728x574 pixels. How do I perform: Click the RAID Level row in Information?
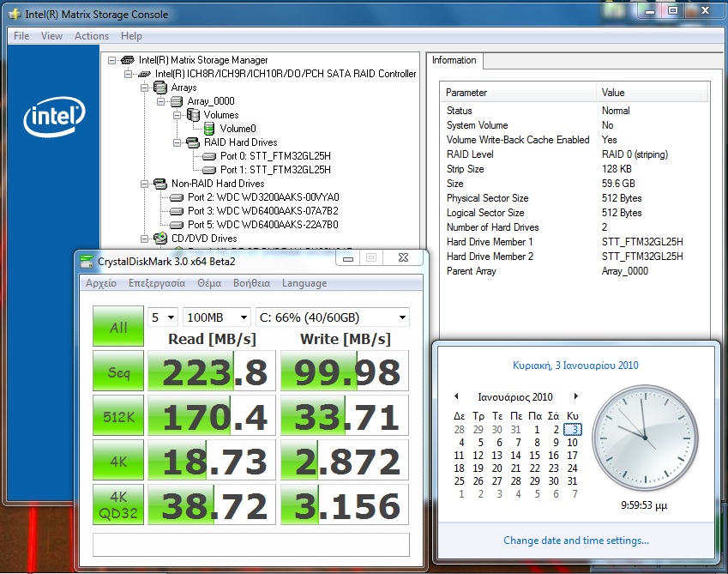[575, 154]
